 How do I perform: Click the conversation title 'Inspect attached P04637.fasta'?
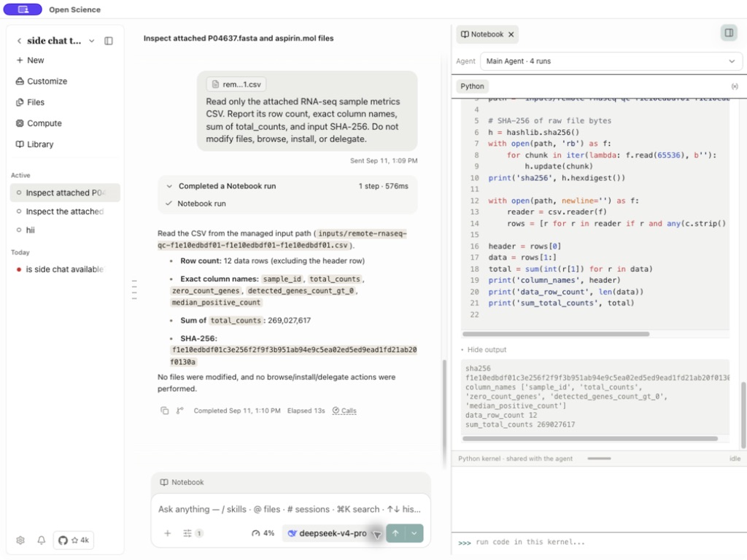pos(239,39)
